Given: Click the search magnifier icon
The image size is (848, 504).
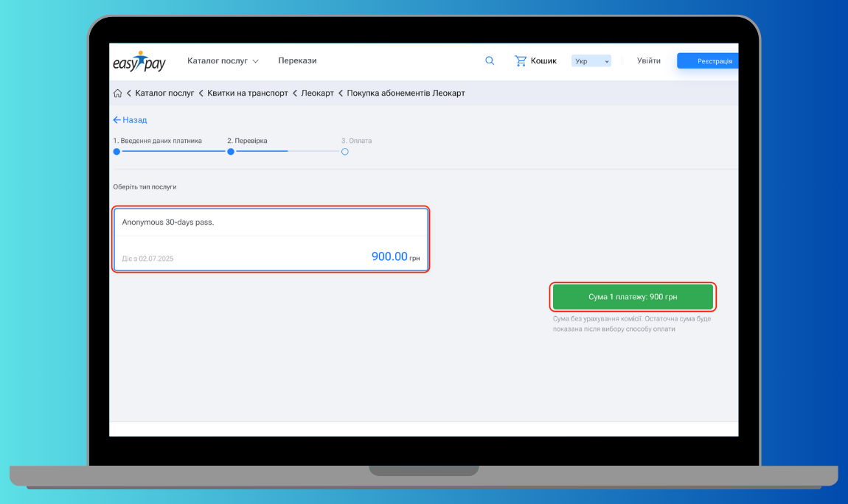Looking at the screenshot, I should (x=490, y=60).
